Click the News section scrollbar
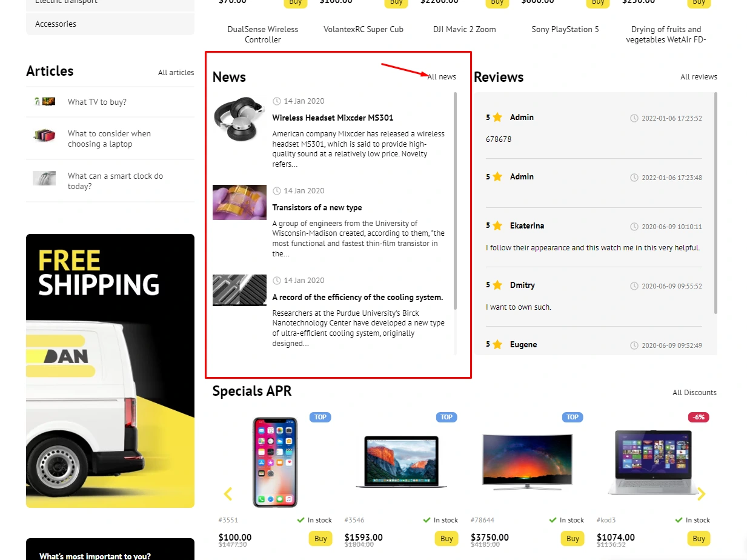Screen dimensions: 747x560 coord(455,201)
